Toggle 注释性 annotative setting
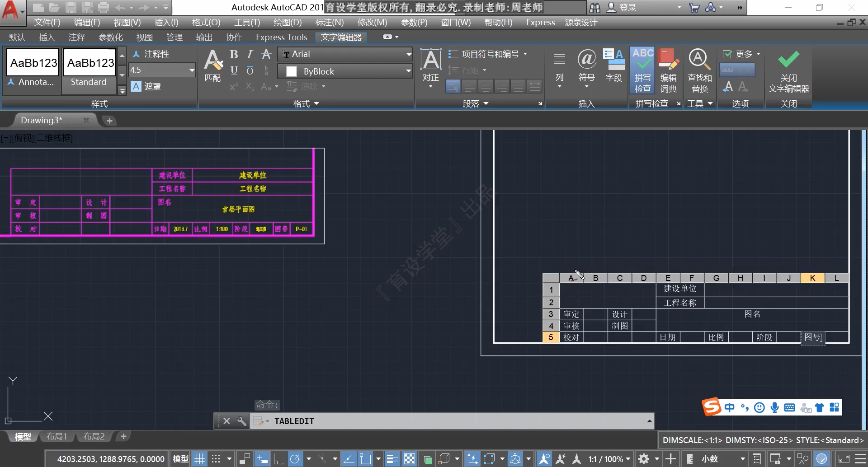 (x=151, y=54)
